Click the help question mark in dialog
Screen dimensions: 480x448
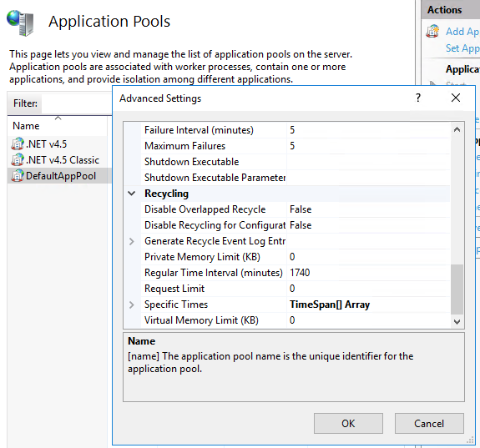(x=418, y=98)
